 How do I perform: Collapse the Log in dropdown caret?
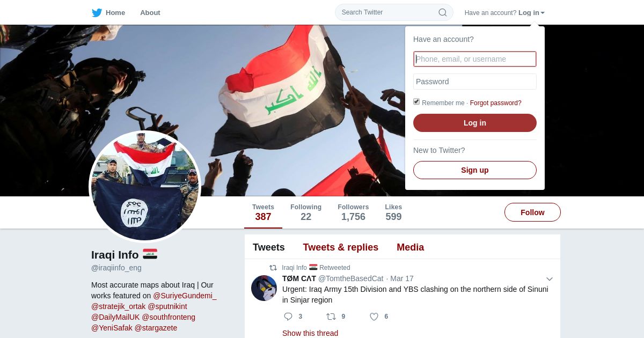tap(543, 13)
